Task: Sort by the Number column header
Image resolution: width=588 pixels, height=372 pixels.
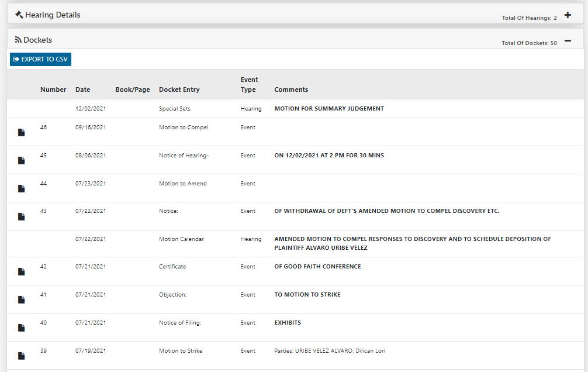Action: (x=53, y=89)
